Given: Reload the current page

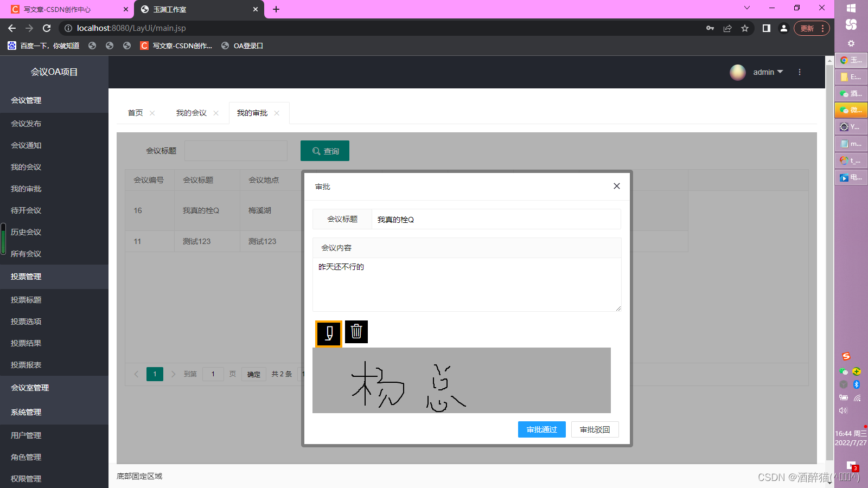Looking at the screenshot, I should pyautogui.click(x=47, y=28).
